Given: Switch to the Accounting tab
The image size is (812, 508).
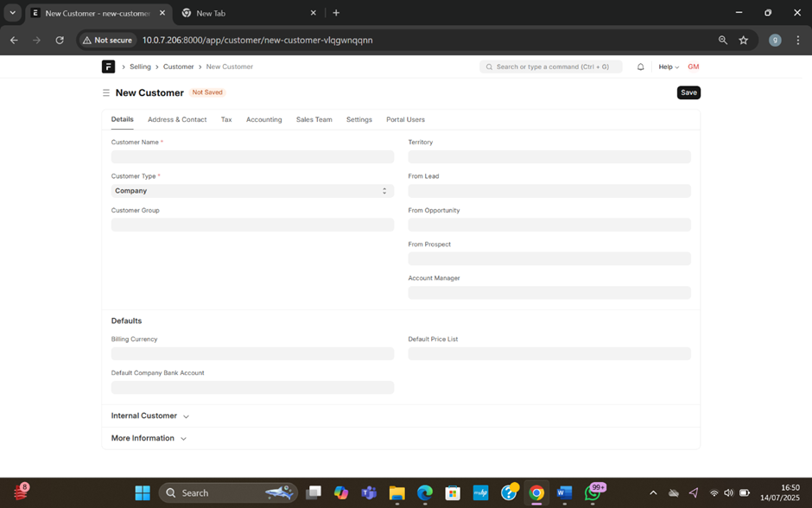Looking at the screenshot, I should [264, 119].
